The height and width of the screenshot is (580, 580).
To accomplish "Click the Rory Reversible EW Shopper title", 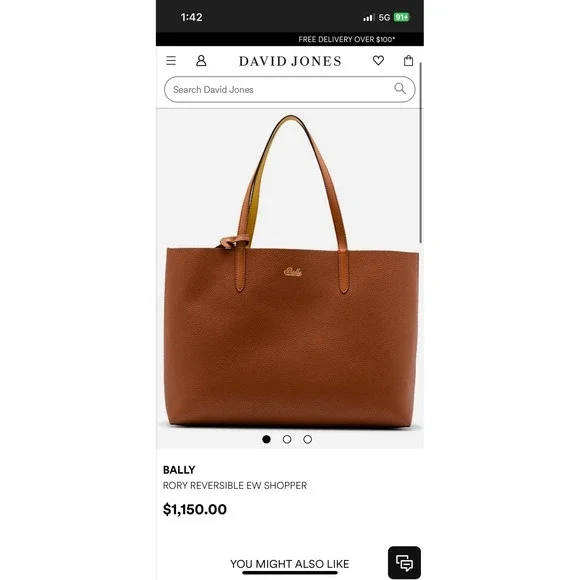I will point(235,485).
